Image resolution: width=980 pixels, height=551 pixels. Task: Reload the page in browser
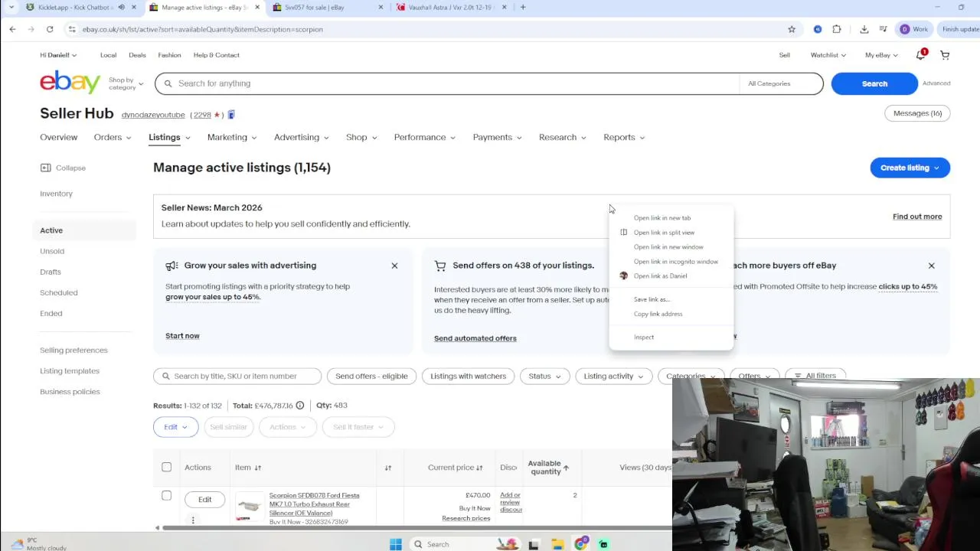pyautogui.click(x=50, y=29)
